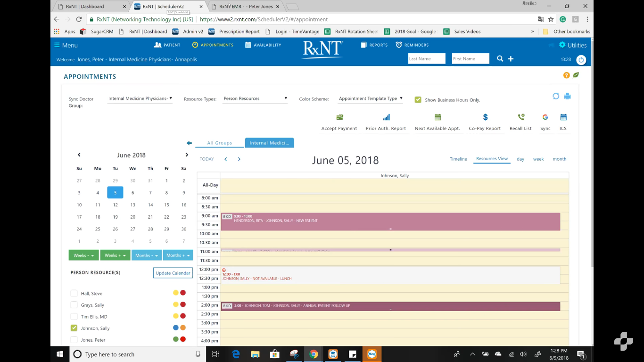Open the orange help question icon

(x=567, y=75)
